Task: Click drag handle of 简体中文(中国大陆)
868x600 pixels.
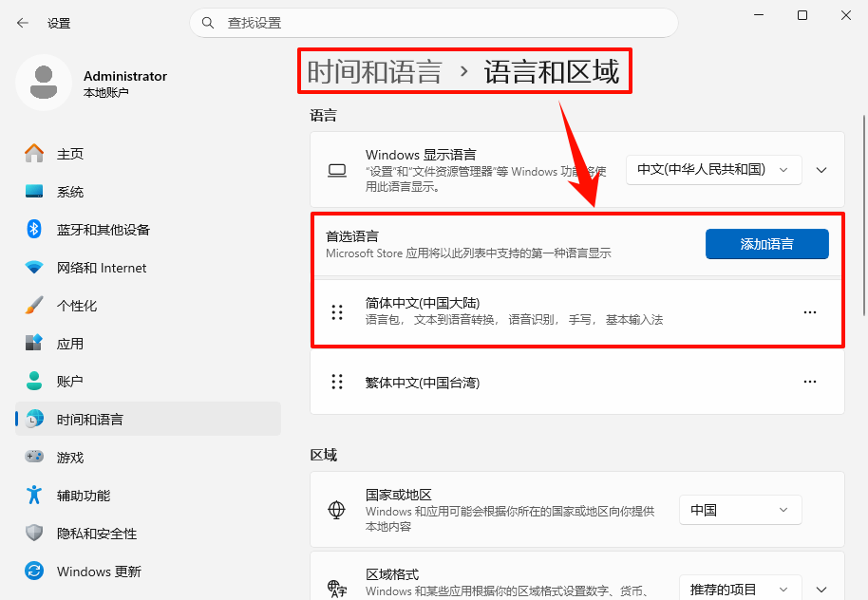Action: 337,312
